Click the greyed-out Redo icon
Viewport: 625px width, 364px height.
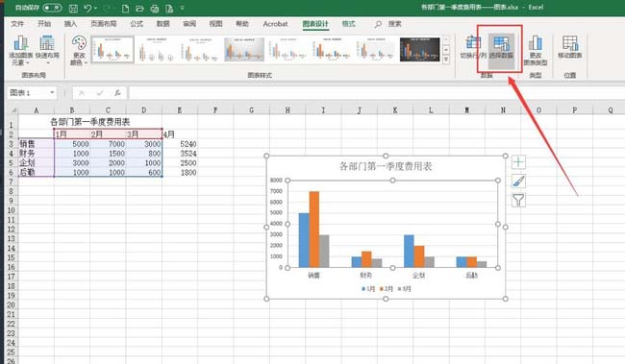coord(107,8)
